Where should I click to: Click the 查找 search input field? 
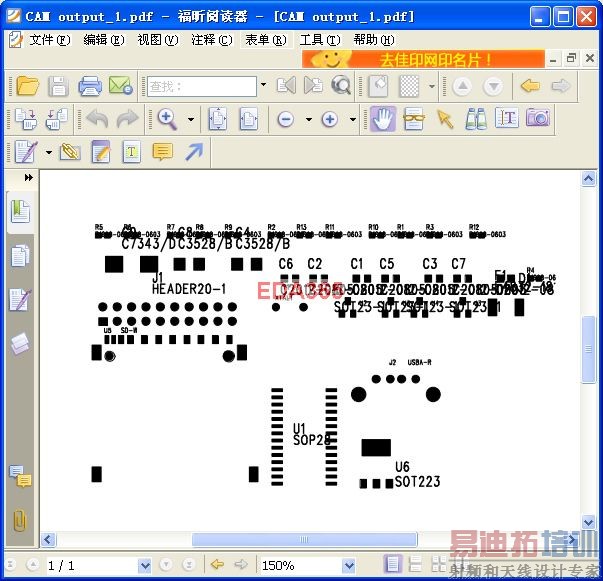[202, 86]
